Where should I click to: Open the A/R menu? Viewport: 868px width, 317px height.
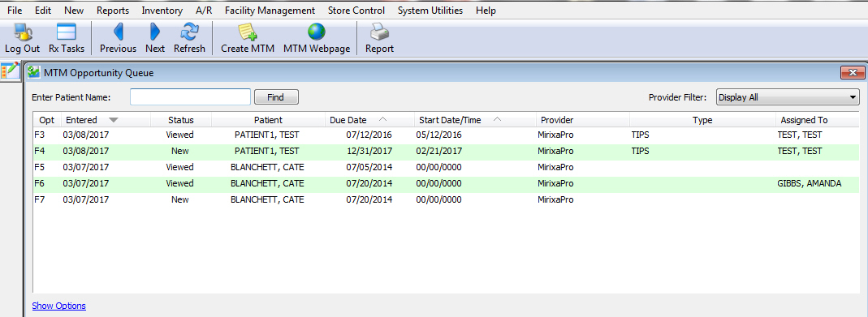point(204,11)
